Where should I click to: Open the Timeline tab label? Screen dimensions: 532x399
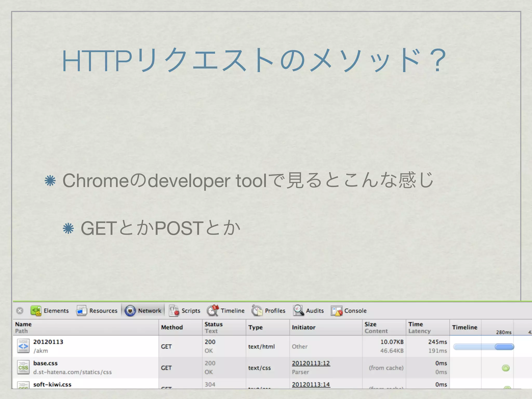point(232,311)
